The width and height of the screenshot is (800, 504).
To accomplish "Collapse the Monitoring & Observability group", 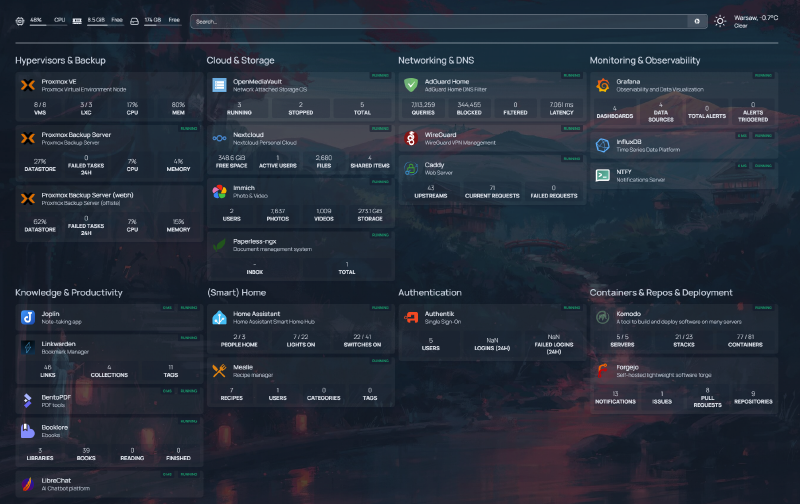I will coord(645,60).
